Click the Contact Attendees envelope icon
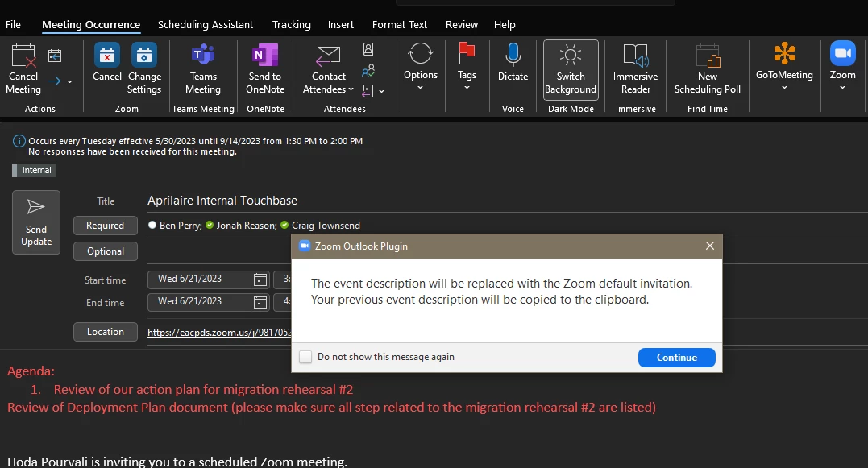 [328, 56]
